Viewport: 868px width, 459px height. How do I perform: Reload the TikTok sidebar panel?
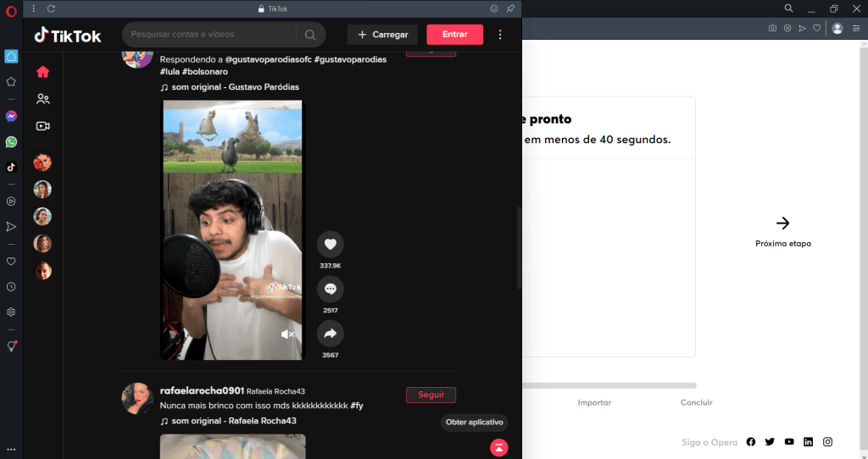click(x=51, y=8)
